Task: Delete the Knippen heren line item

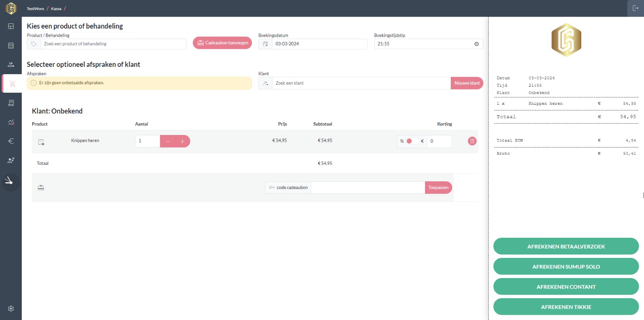Action: 472,141
